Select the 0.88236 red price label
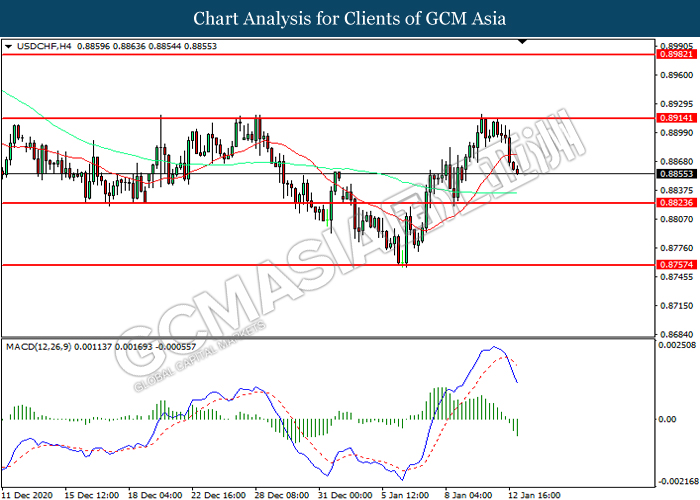This screenshot has width=700, height=500. [x=677, y=203]
